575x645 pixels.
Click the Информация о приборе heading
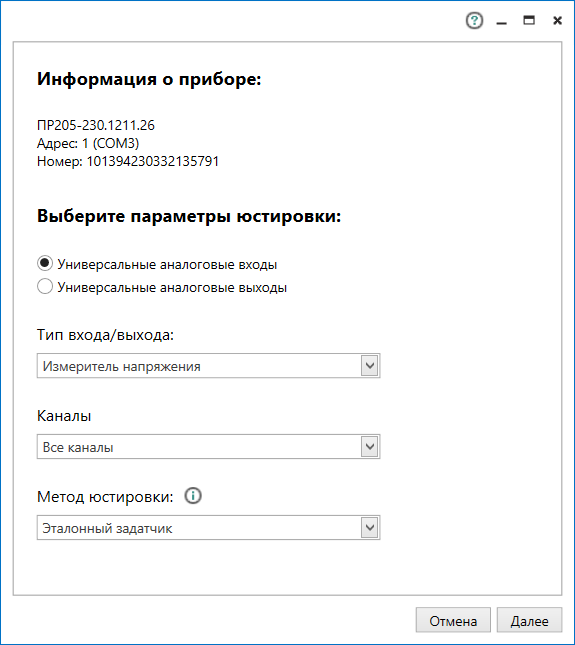pyautogui.click(x=149, y=79)
